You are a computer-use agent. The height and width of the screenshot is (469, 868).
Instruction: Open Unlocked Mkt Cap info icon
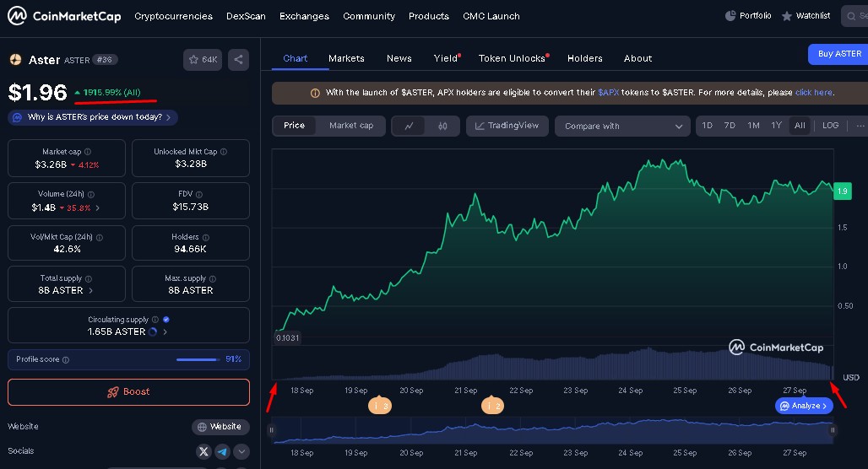point(224,152)
